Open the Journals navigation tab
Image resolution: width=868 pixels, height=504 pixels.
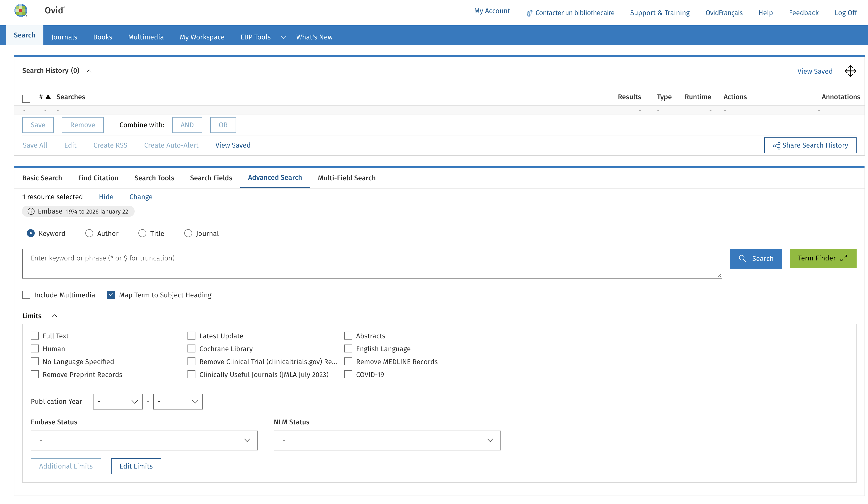[64, 37]
